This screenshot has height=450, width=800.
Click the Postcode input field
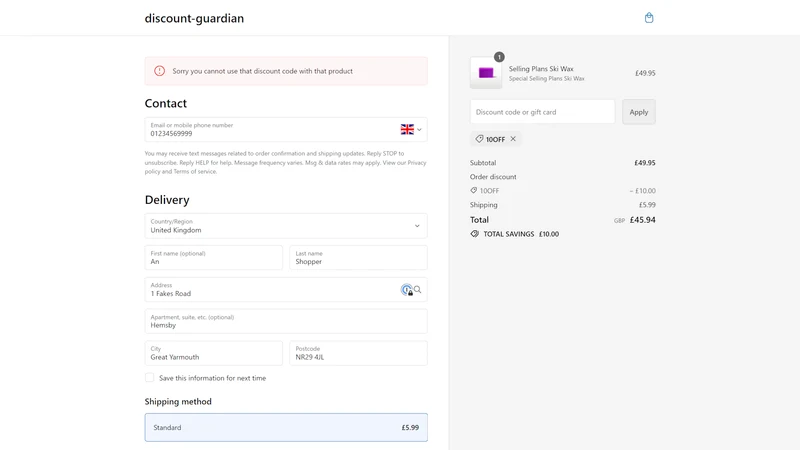pos(358,353)
